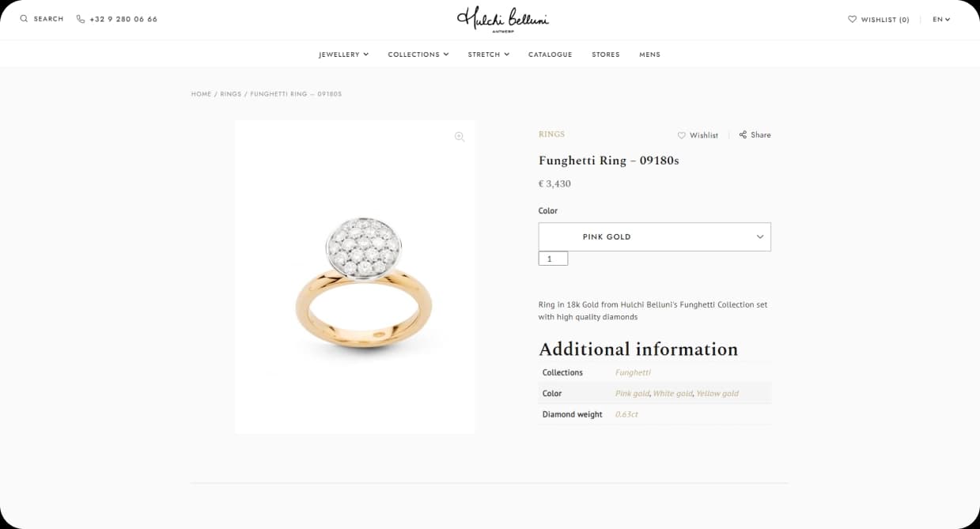Click the heart icon beside product Wishlist

[682, 135]
